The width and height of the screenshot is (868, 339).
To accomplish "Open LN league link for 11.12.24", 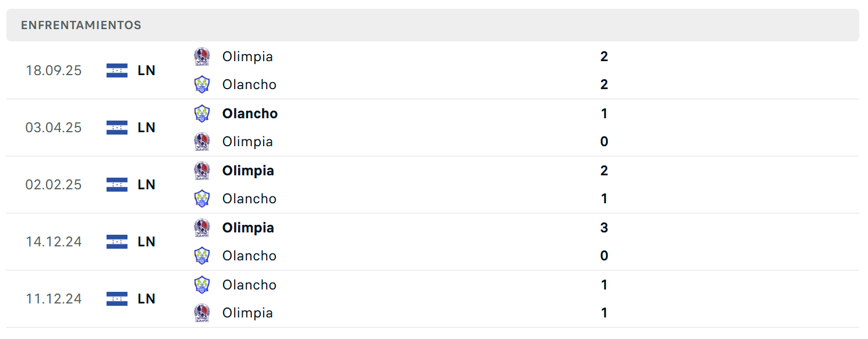I will pyautogui.click(x=147, y=299).
